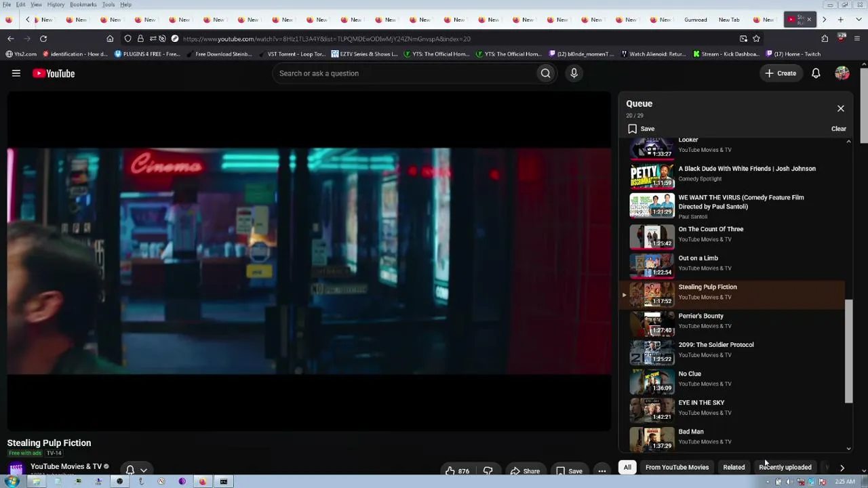Open the account avatar menu
The image size is (868, 488).
click(x=842, y=73)
